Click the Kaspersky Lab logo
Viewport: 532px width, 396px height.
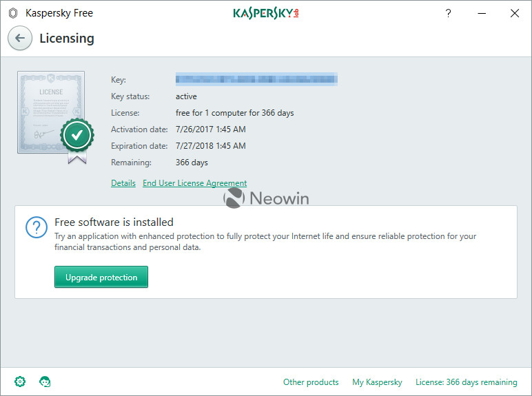[266, 13]
